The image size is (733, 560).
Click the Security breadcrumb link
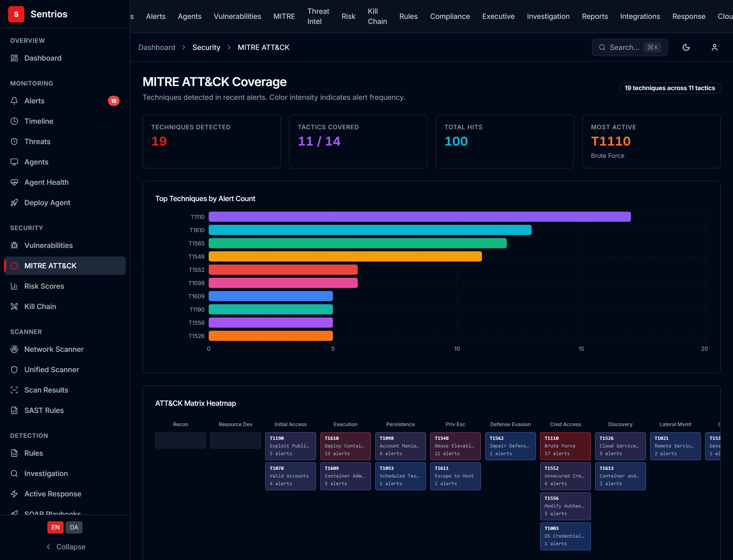coord(206,47)
